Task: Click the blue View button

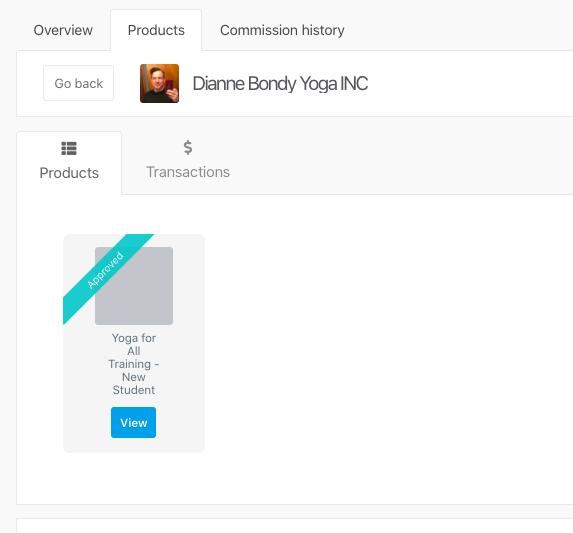Action: pyautogui.click(x=133, y=422)
